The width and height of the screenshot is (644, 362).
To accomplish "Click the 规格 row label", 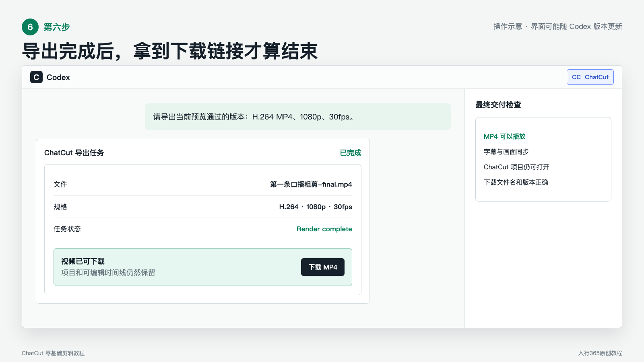I will pos(60,207).
